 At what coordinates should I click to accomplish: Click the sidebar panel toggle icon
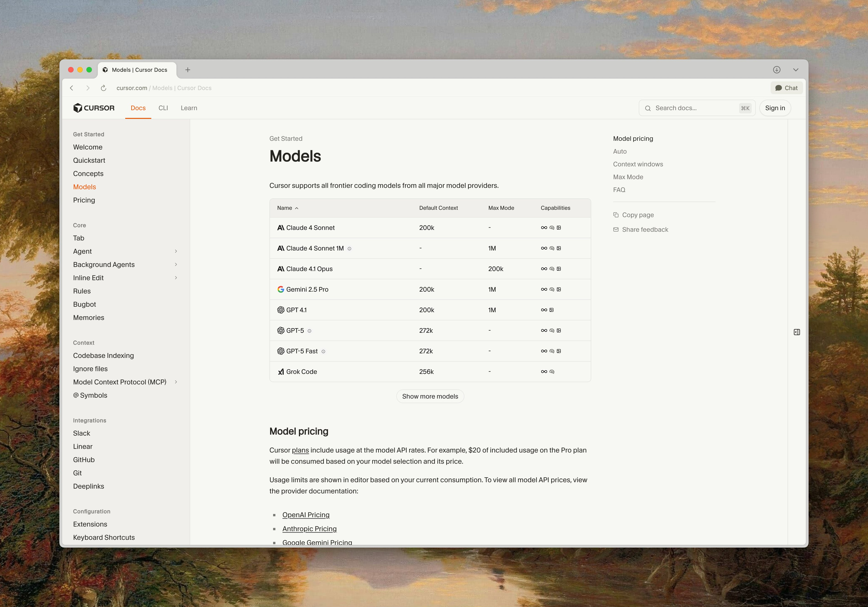click(x=796, y=332)
